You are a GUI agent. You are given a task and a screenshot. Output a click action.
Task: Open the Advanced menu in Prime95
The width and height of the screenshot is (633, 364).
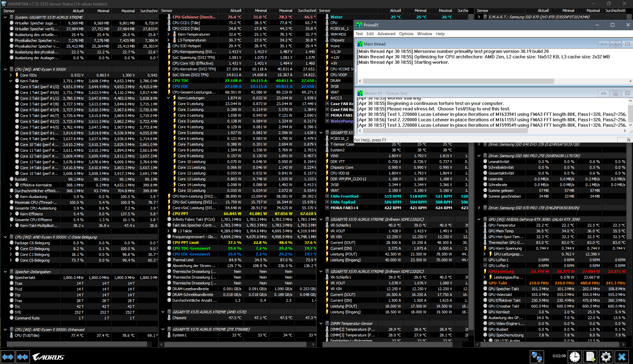point(386,34)
